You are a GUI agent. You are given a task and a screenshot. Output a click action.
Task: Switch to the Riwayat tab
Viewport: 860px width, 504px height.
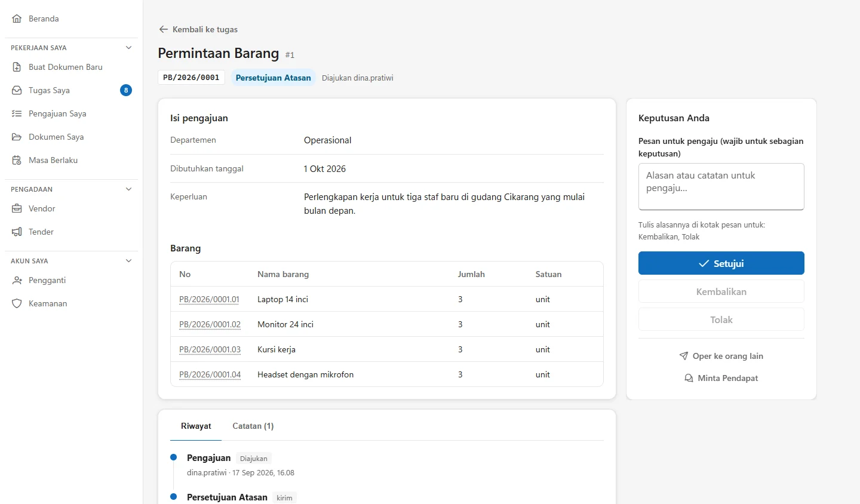[196, 426]
